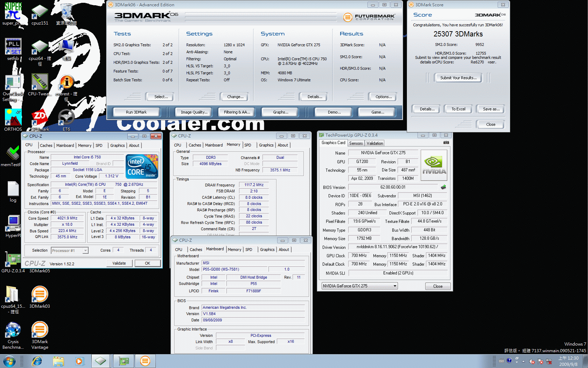
Task: Open the Windows Start orb
Action: pyautogui.click(x=9, y=361)
